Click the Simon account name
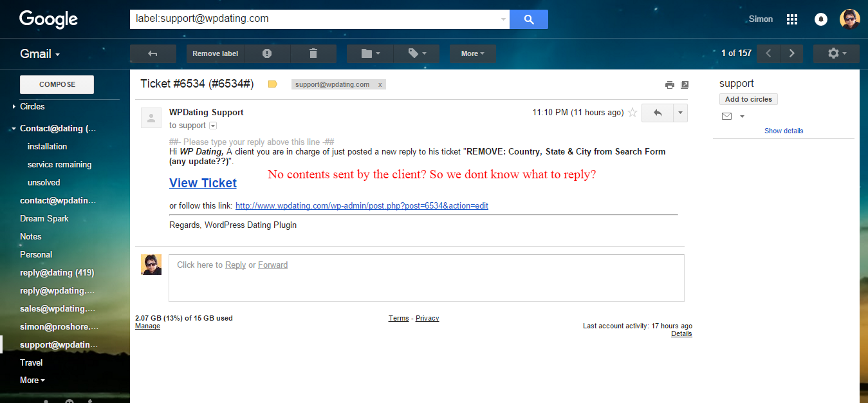868x403 pixels. click(x=761, y=19)
